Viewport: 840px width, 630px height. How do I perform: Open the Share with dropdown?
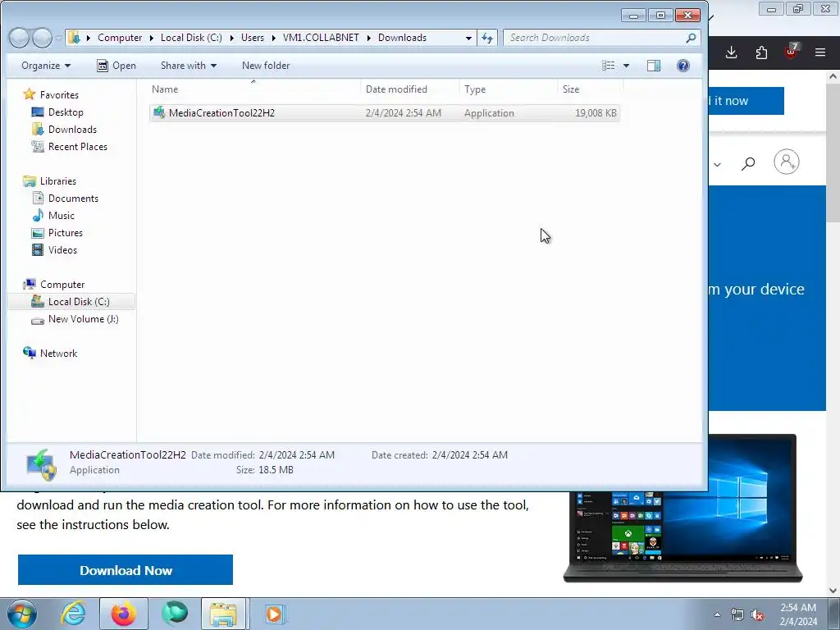tap(189, 66)
